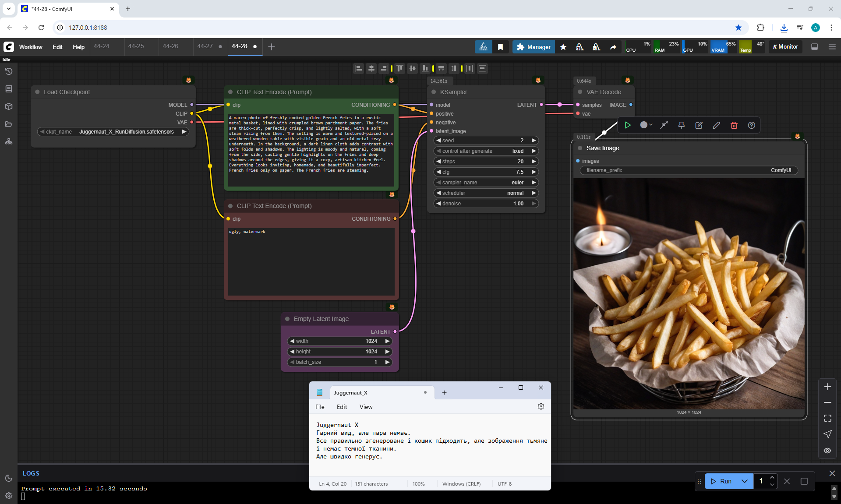Switch to the 44-26 workflow tab
Viewport: 841px width, 504px height.
pyautogui.click(x=170, y=46)
